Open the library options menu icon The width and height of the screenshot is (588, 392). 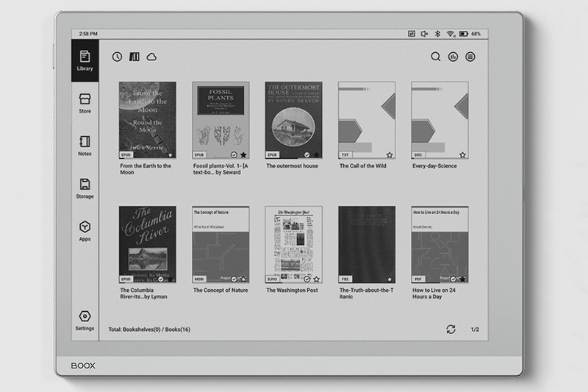pos(470,57)
